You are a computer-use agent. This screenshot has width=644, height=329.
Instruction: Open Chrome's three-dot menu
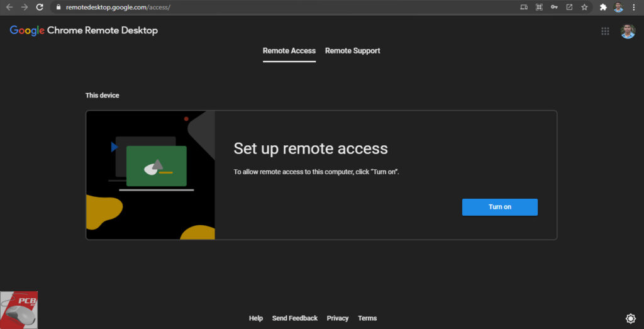[x=633, y=8]
